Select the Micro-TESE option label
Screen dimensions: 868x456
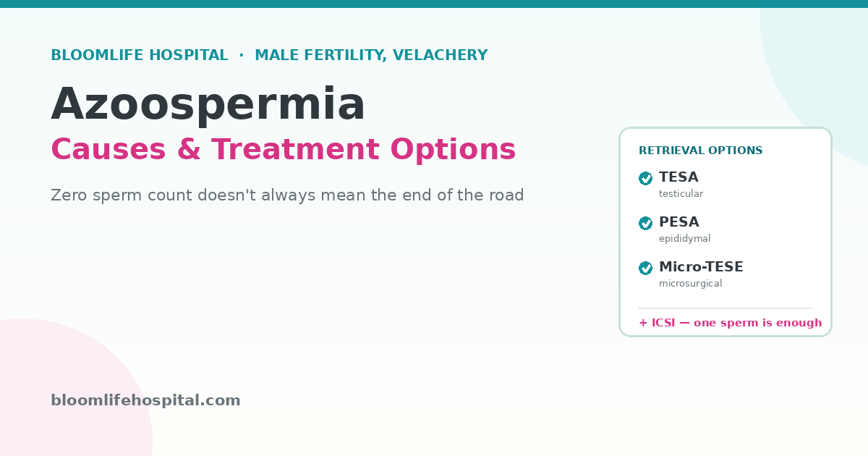pyautogui.click(x=701, y=267)
